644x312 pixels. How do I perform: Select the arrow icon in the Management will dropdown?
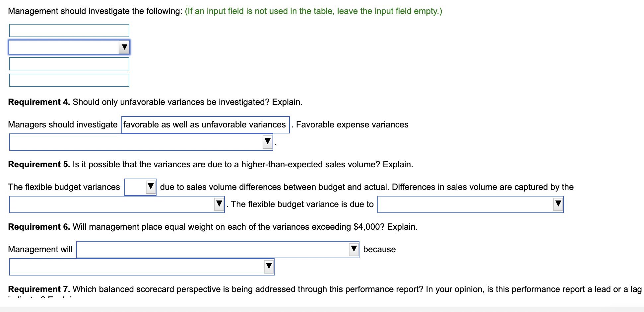click(353, 249)
